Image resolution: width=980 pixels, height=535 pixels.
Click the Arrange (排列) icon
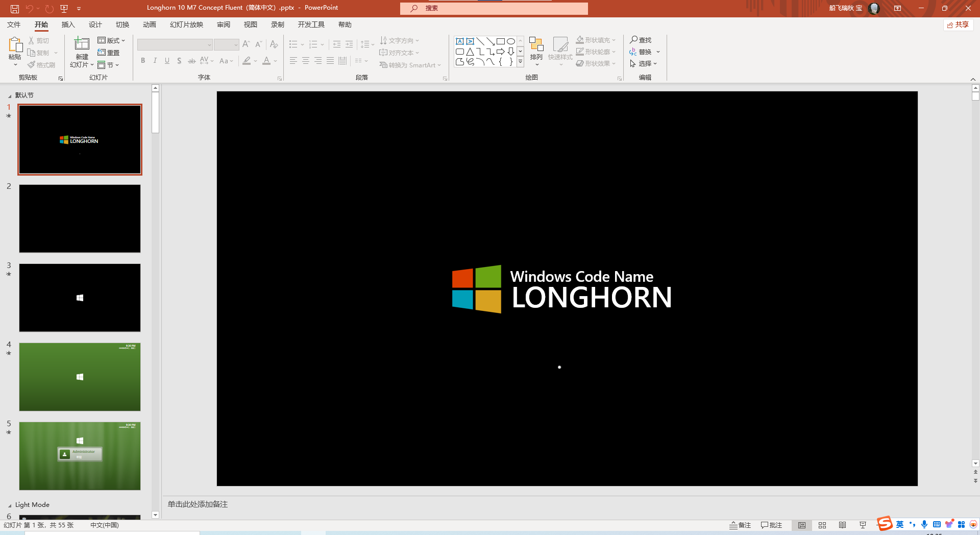(536, 44)
